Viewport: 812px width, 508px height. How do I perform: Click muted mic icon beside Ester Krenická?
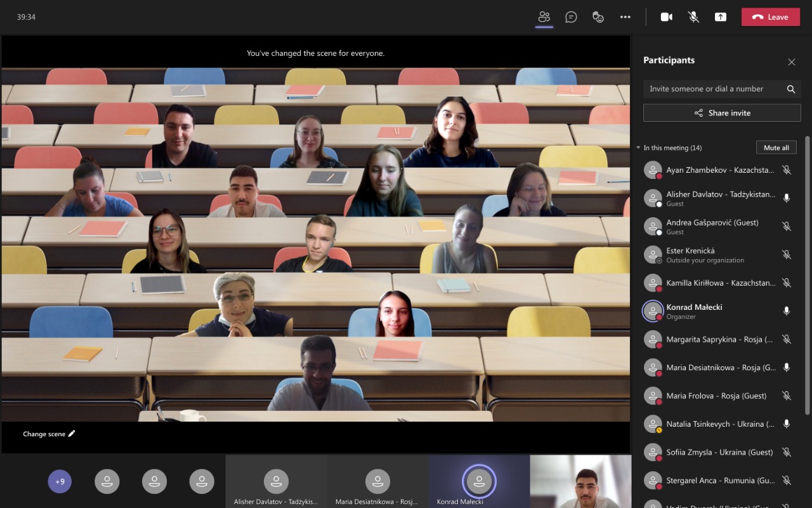click(x=787, y=255)
